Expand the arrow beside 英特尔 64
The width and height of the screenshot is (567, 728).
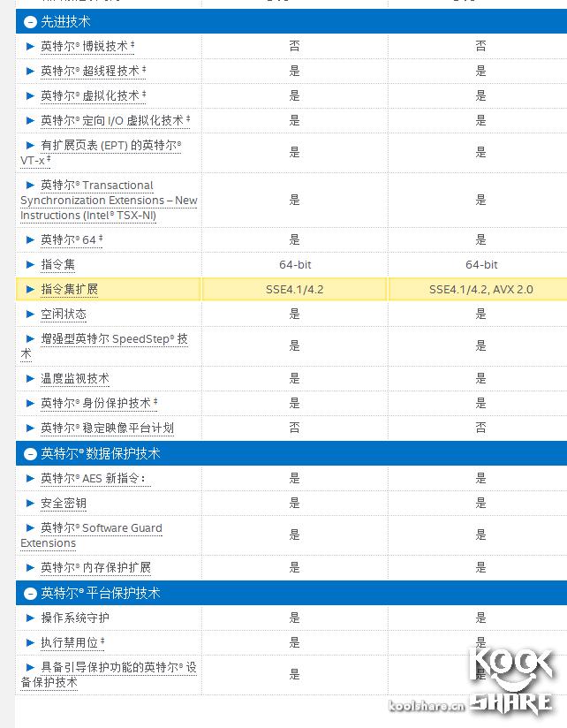[30, 240]
